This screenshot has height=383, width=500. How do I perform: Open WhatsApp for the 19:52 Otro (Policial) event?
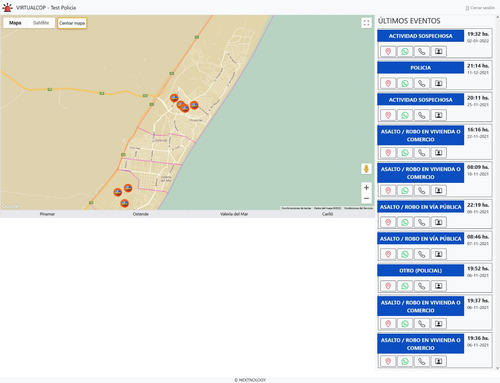click(x=405, y=286)
